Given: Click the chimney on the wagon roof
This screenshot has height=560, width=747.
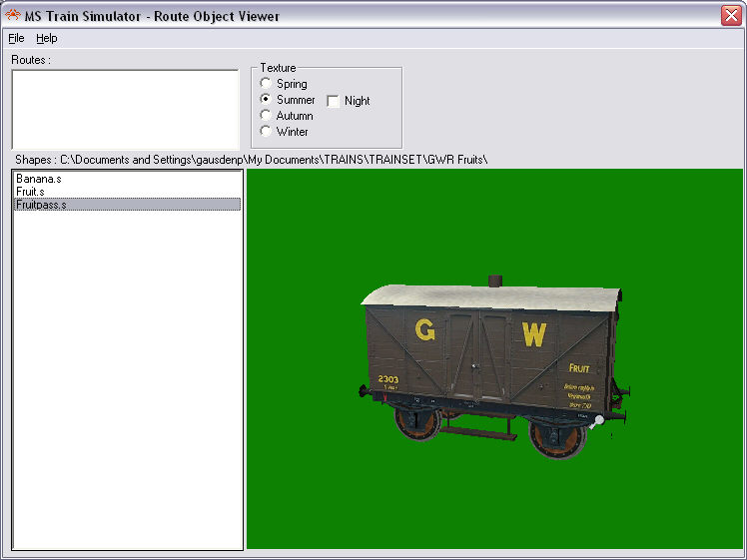Looking at the screenshot, I should click(494, 282).
